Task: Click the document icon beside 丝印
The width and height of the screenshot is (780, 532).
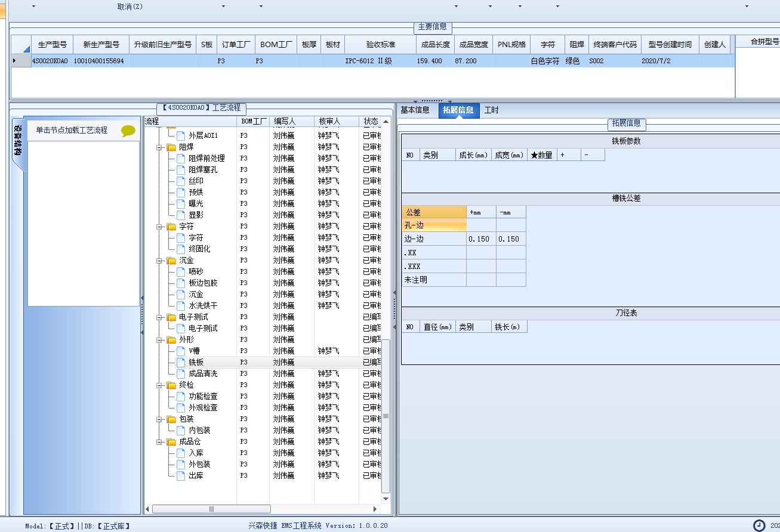Action: [180, 181]
